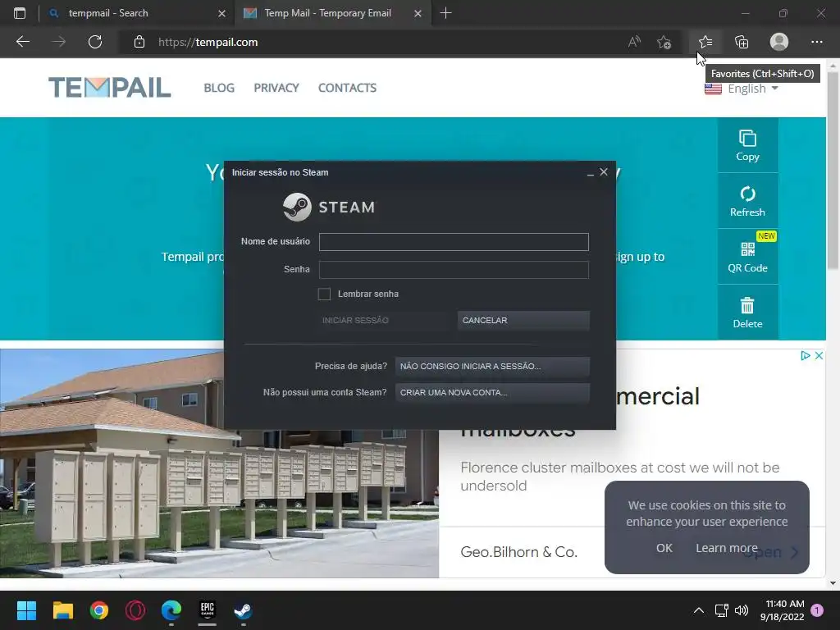Switch to Microsoft Edge on taskbar
Image resolution: width=840 pixels, height=630 pixels.
click(171, 610)
